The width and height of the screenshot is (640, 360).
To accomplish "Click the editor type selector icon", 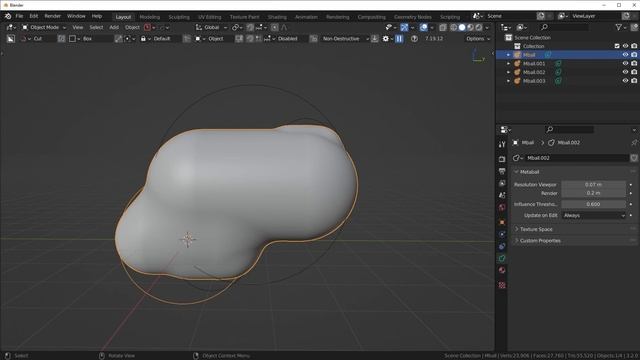I will tap(11, 27).
